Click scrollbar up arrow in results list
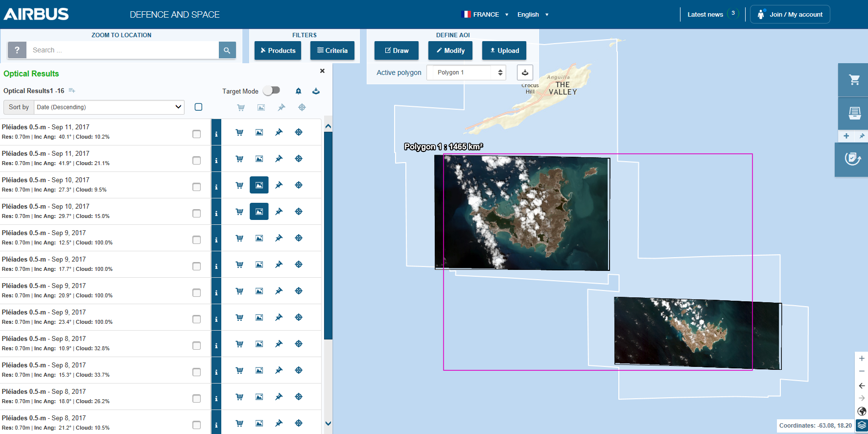This screenshot has width=868, height=434. (x=328, y=126)
